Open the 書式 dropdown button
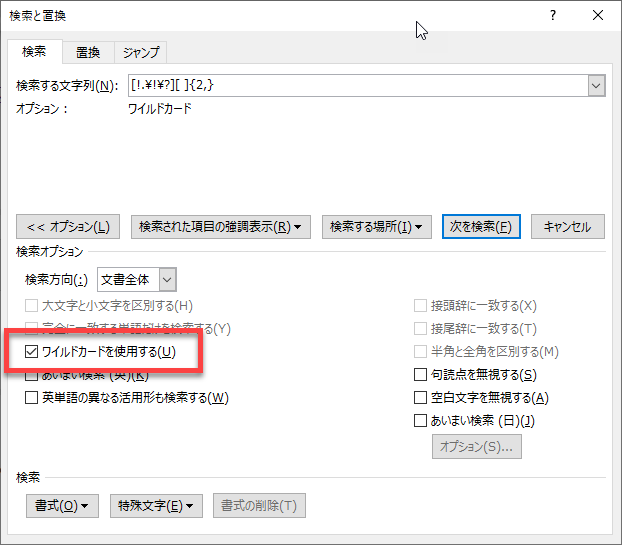The image size is (622, 545). tap(62, 506)
